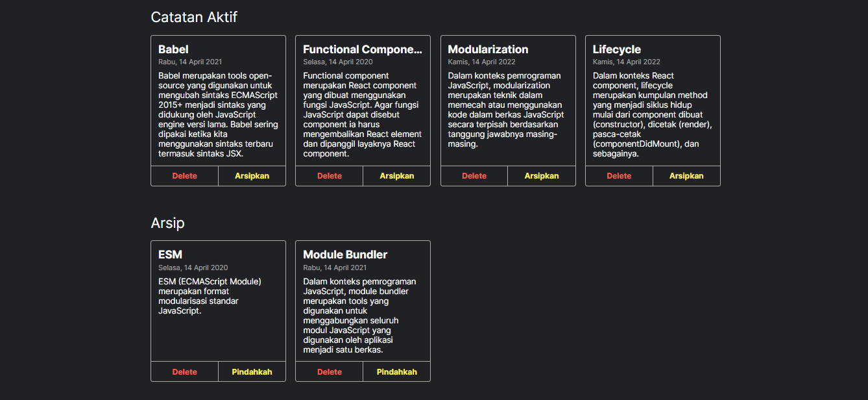Delete the Functional Component note
868x400 pixels.
pyautogui.click(x=329, y=175)
